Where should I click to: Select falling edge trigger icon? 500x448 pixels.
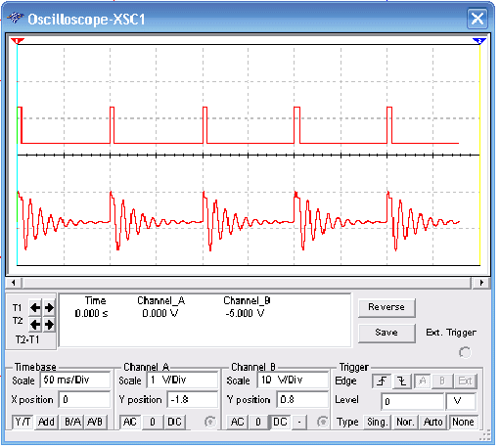pos(401,381)
